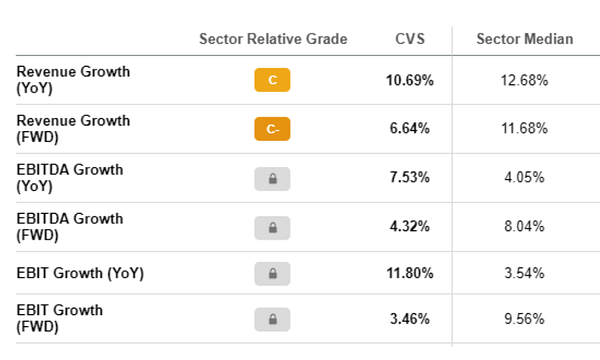Click the CVS value 10.69%
The image size is (600, 360).
click(x=409, y=80)
